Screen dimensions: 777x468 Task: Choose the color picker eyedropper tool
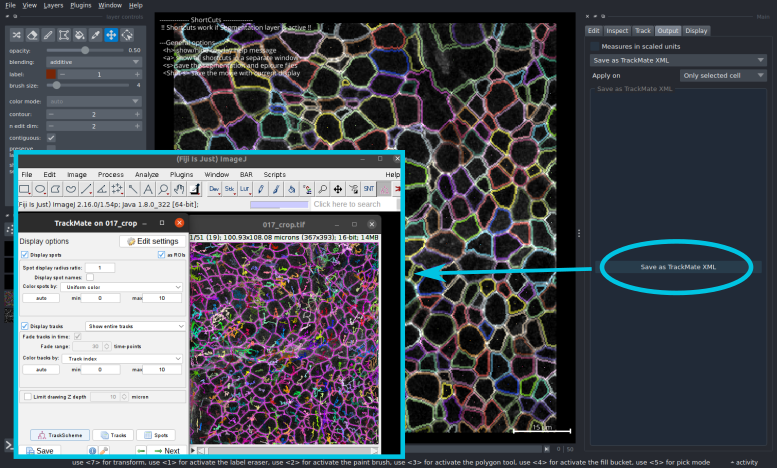pyautogui.click(x=97, y=35)
